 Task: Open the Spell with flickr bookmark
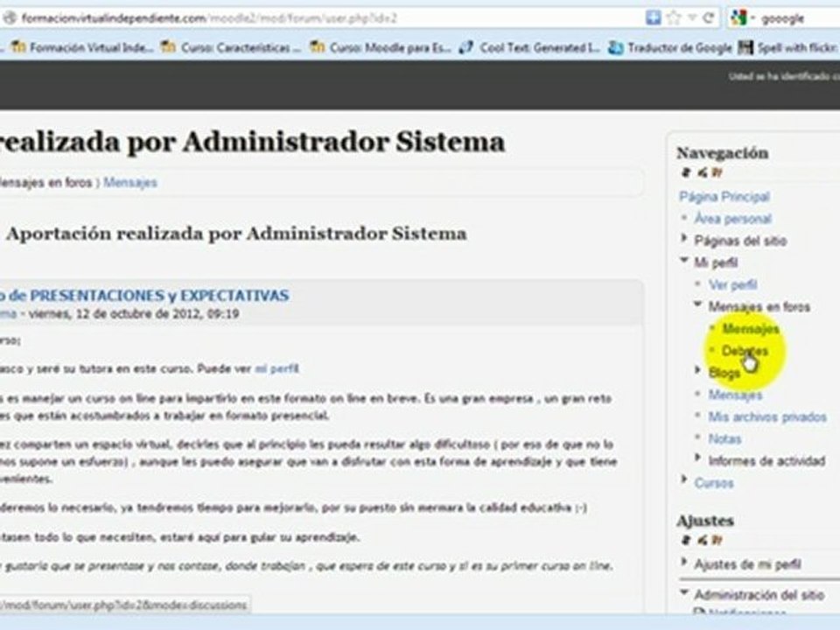pos(788,47)
